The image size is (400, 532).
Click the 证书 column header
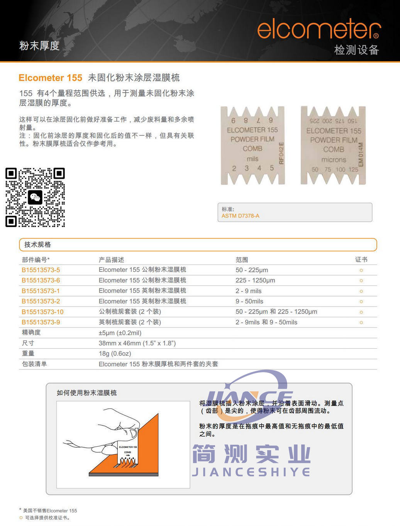click(361, 259)
